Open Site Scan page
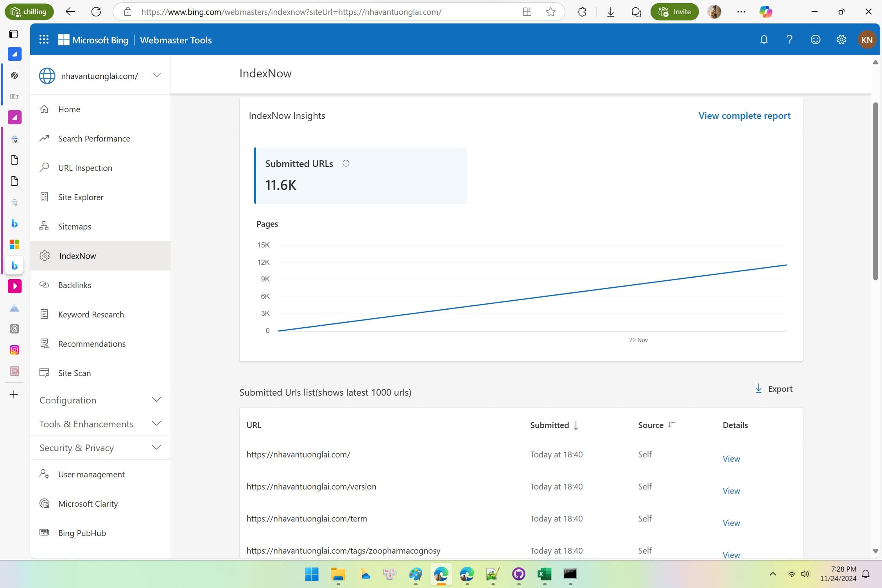 (100, 373)
